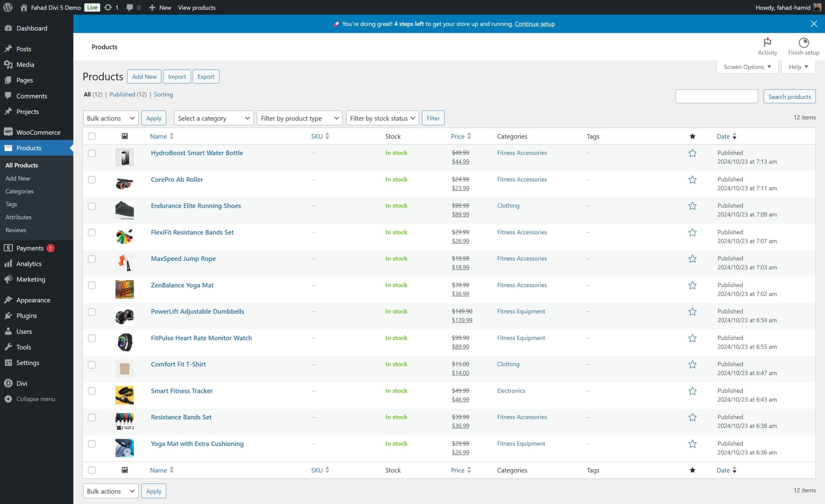Open the Continue setup link
825x504 pixels.
click(x=534, y=24)
